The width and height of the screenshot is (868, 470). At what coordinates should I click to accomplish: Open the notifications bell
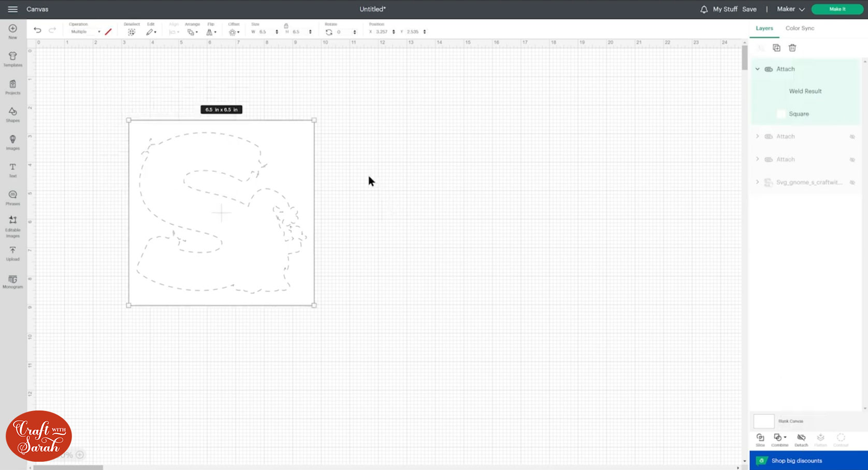coord(704,9)
